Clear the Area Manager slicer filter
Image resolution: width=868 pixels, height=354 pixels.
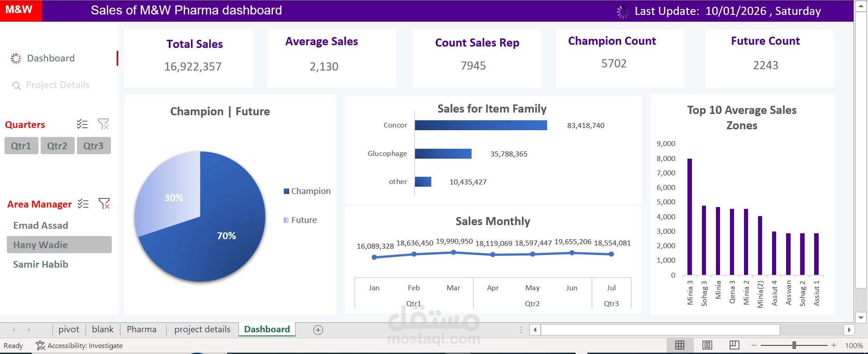[x=104, y=203]
